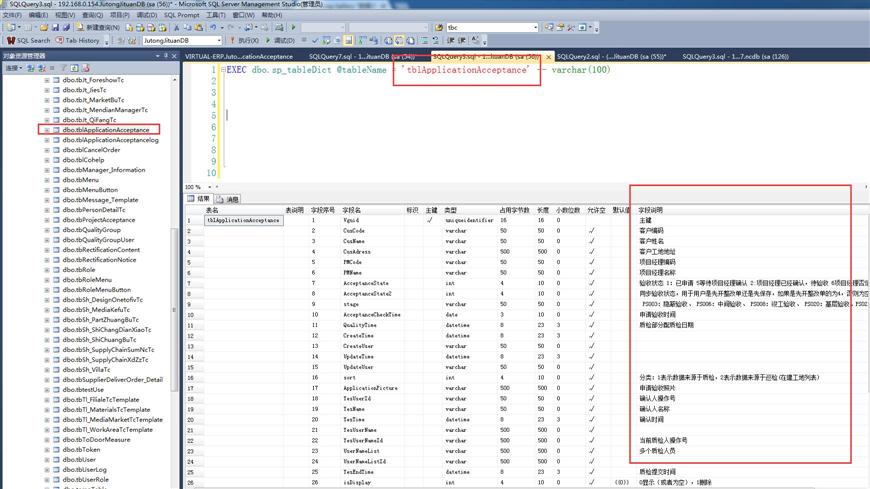
Task: Click the Undo arrow icon
Action: point(213,27)
